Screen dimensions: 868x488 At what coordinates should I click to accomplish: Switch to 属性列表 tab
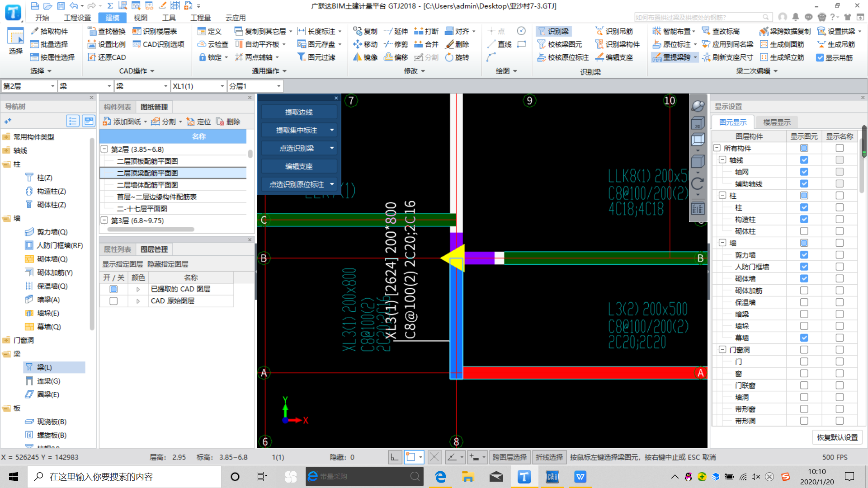click(x=117, y=249)
